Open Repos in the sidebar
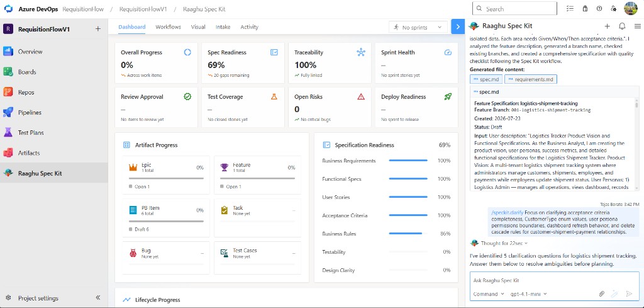This screenshot has height=308, width=644. coord(54,93)
